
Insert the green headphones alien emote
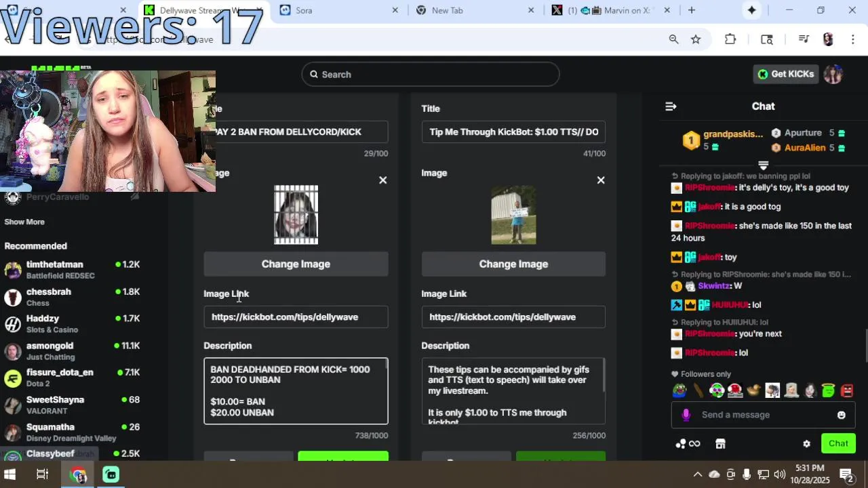point(716,390)
